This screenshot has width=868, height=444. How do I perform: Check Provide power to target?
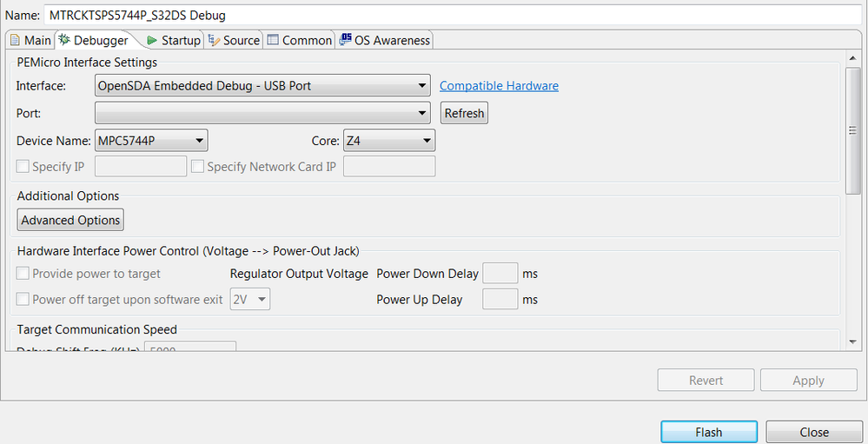23,274
